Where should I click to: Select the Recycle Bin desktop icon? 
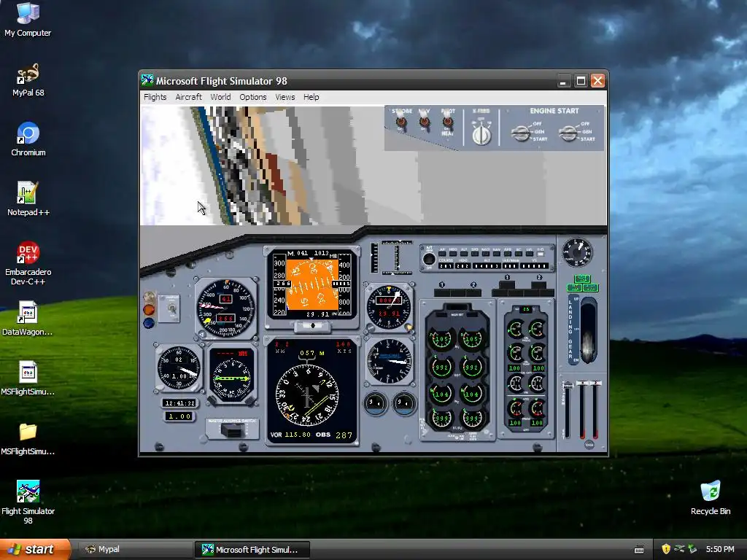point(711,497)
